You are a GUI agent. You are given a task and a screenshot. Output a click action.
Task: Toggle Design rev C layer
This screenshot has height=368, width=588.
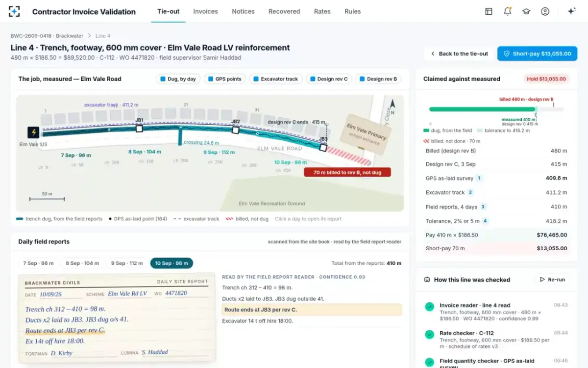tap(329, 79)
